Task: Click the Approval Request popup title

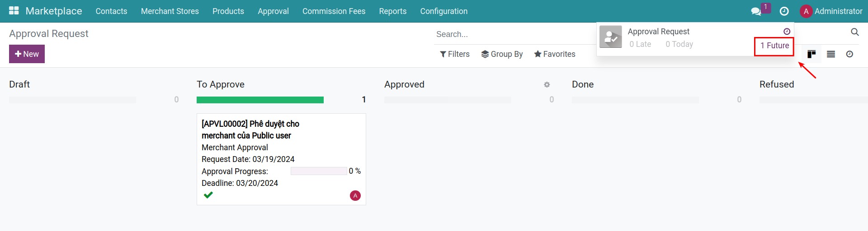Action: 658,32
